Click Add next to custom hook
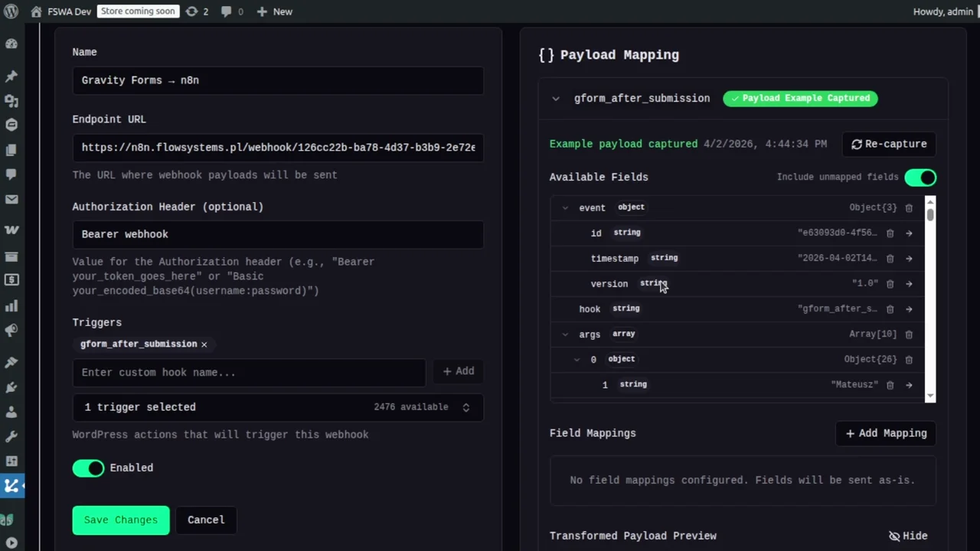Image resolution: width=980 pixels, height=551 pixels. [x=459, y=371]
